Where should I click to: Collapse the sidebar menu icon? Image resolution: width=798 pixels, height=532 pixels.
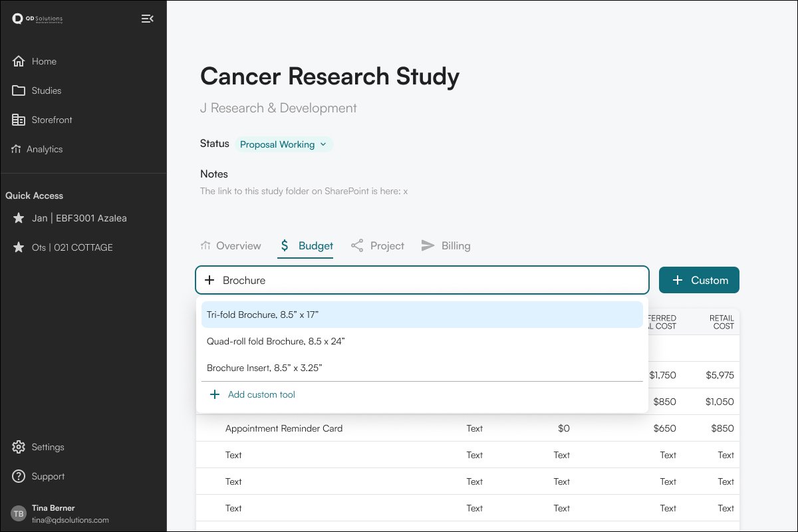point(148,19)
